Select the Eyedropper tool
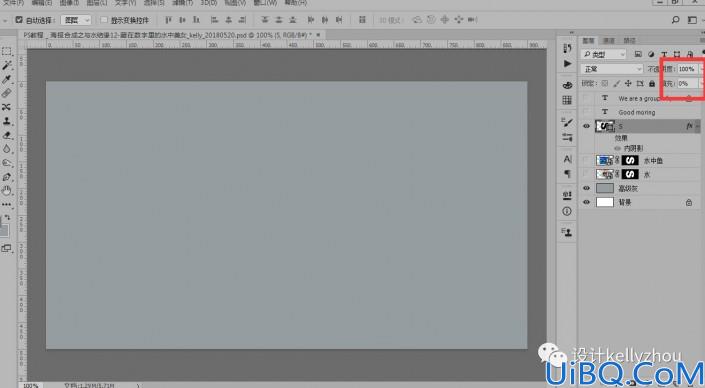 [7, 79]
